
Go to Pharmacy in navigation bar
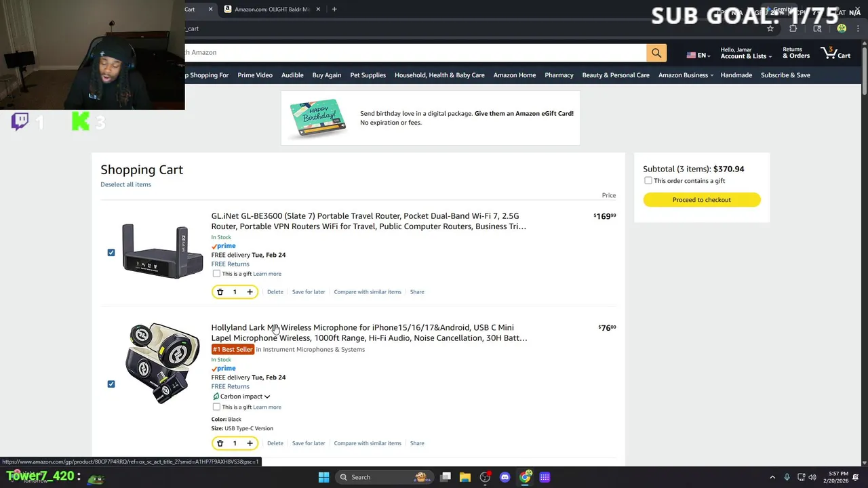click(x=559, y=75)
